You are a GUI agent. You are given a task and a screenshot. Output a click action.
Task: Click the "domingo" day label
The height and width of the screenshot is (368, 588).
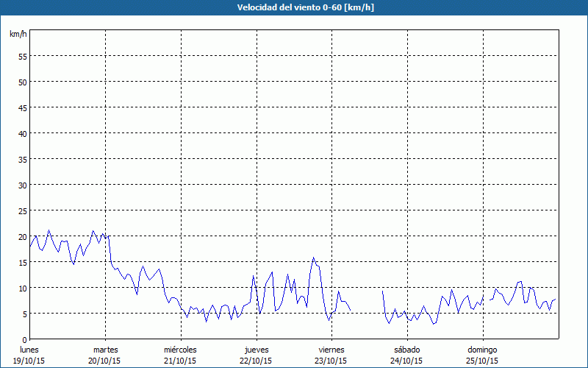482,350
